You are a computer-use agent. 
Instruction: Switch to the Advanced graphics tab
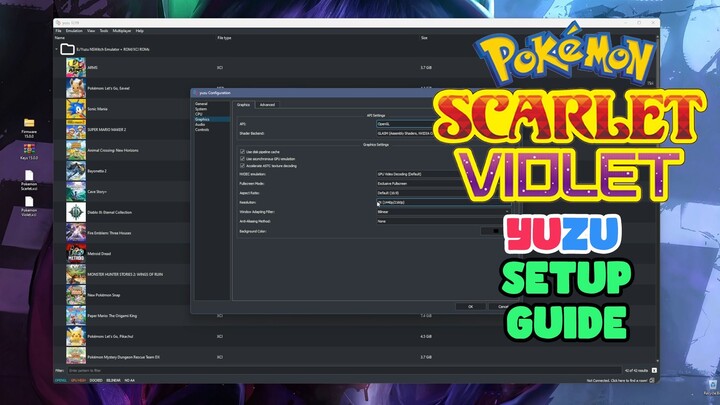pyautogui.click(x=267, y=105)
